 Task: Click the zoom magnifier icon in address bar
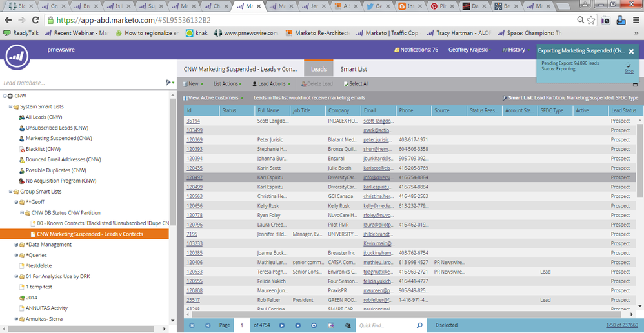click(581, 20)
